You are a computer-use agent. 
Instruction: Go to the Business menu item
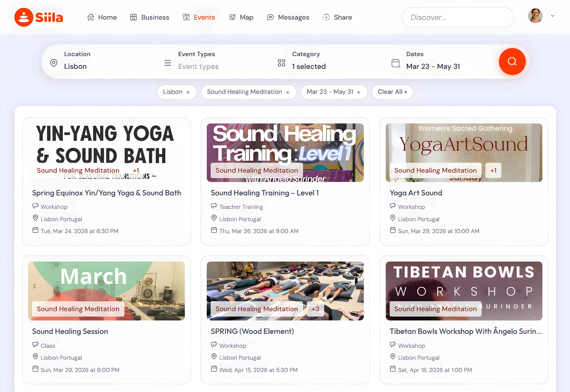pos(150,17)
